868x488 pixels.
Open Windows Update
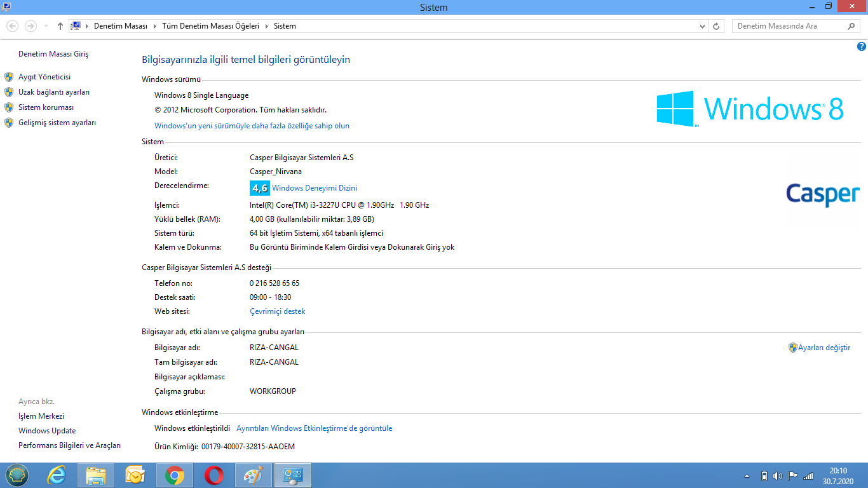tap(47, 431)
